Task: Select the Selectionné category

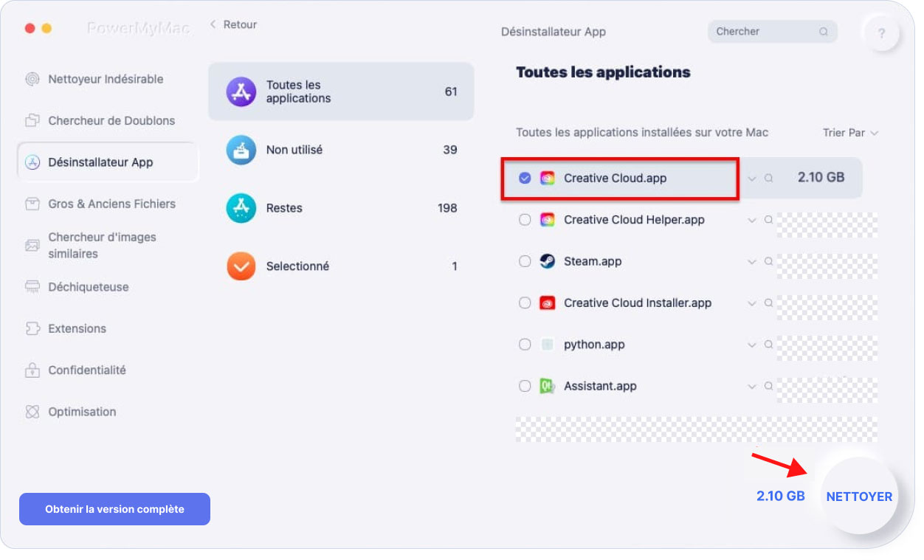Action: pos(341,266)
